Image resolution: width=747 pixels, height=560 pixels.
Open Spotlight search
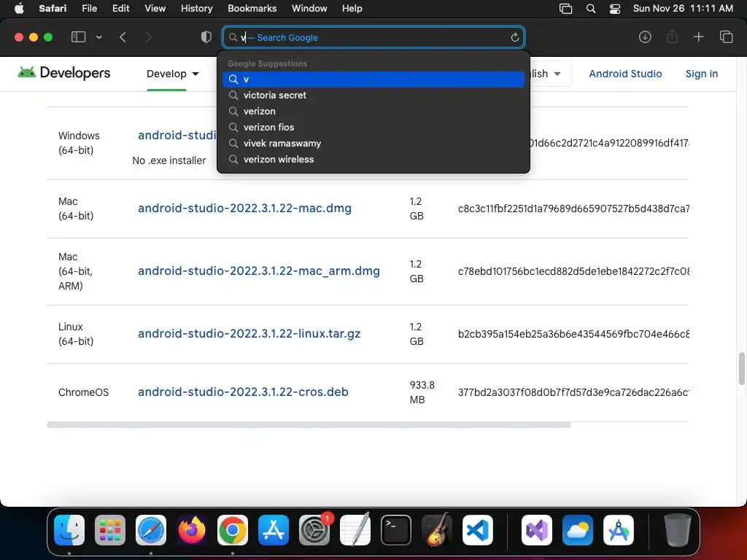[591, 9]
